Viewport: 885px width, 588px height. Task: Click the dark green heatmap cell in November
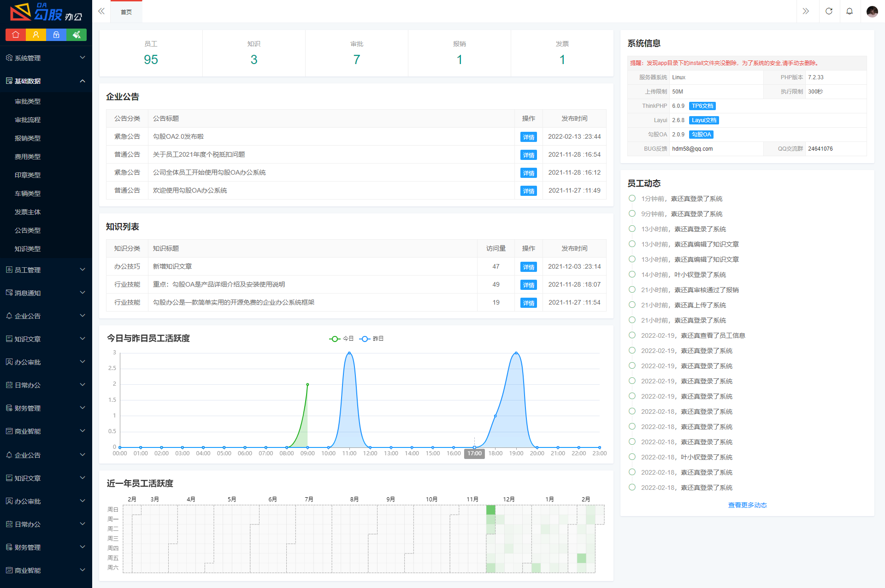(490, 510)
